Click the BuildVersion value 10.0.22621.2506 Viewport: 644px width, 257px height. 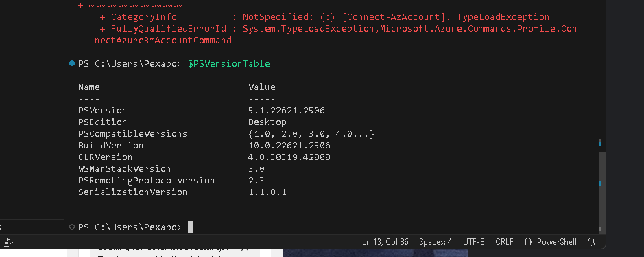point(289,146)
